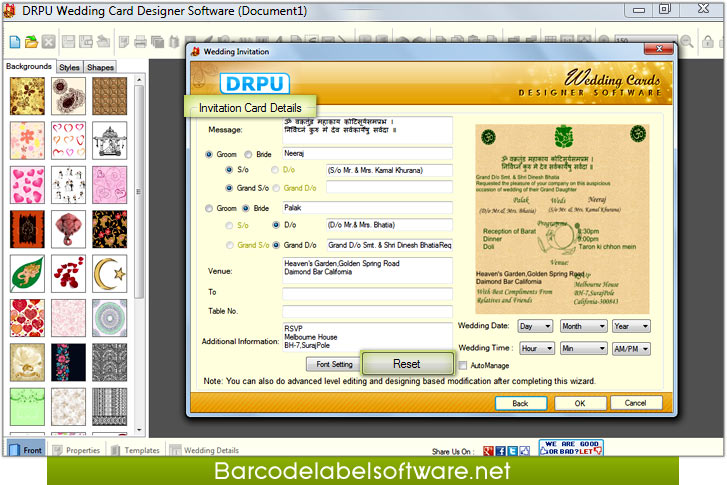This screenshot has width=727, height=485.
Task: Click the empty To input field
Action: coord(367,293)
